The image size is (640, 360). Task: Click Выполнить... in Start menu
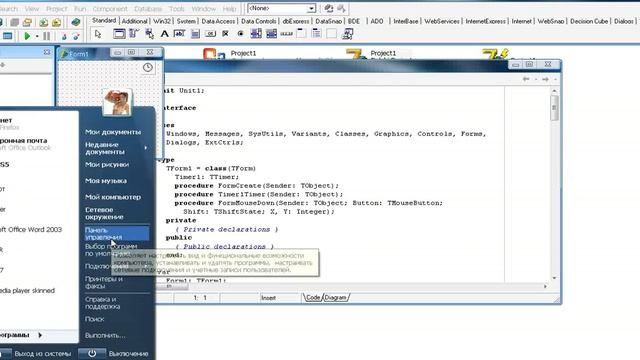click(105, 336)
